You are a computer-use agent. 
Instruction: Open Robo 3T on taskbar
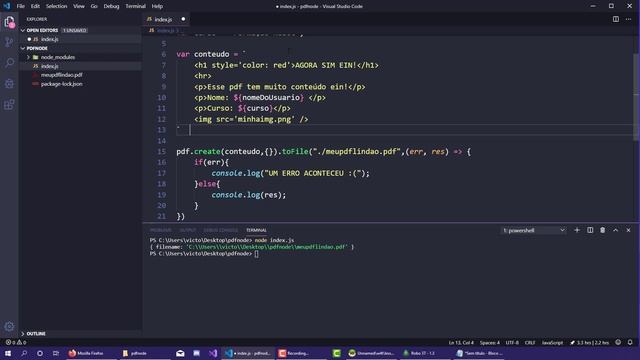coord(419,353)
